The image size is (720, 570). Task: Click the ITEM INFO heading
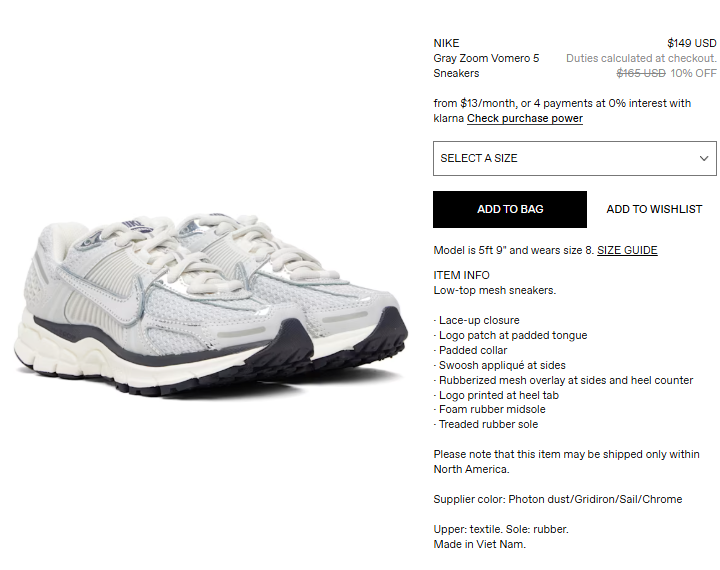click(461, 275)
